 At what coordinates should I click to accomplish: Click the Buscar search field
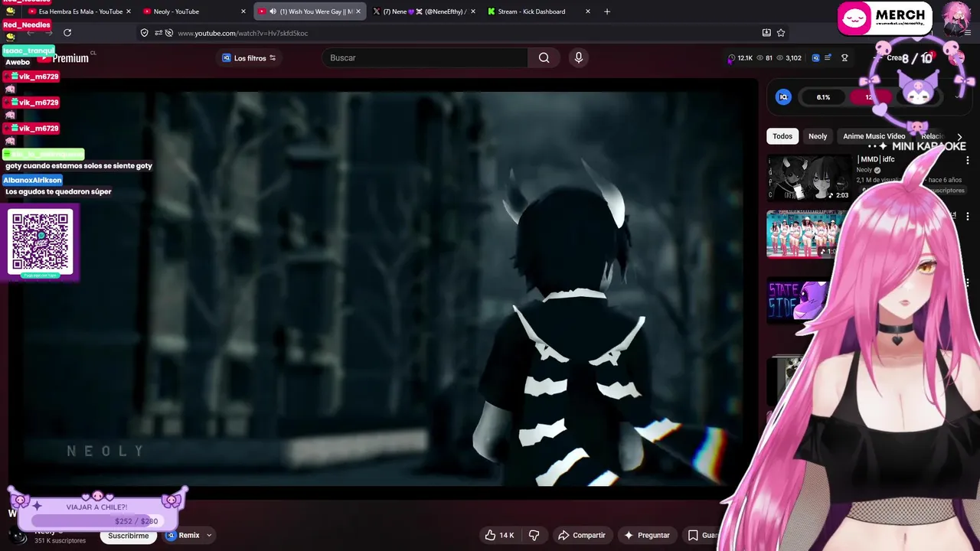[425, 58]
